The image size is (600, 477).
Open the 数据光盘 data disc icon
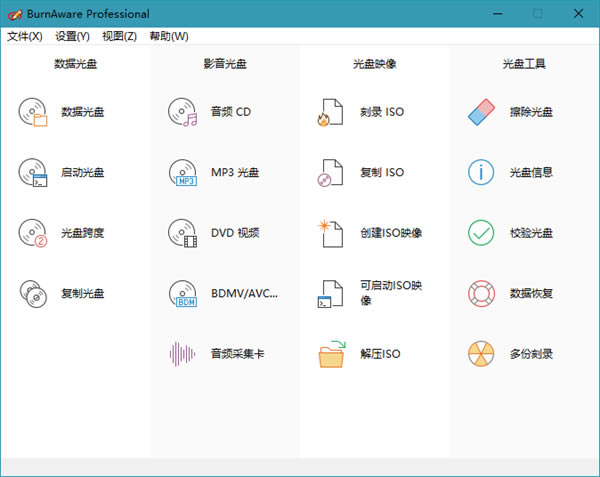tap(33, 112)
